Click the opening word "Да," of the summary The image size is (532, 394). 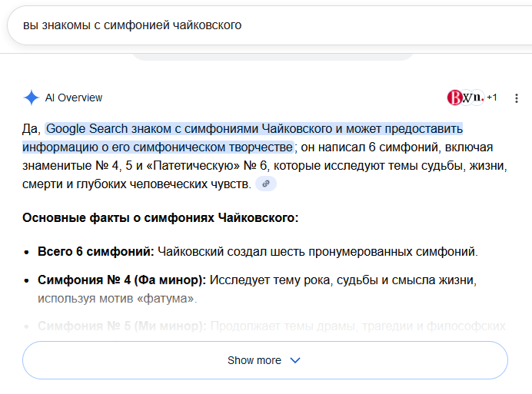32,128
